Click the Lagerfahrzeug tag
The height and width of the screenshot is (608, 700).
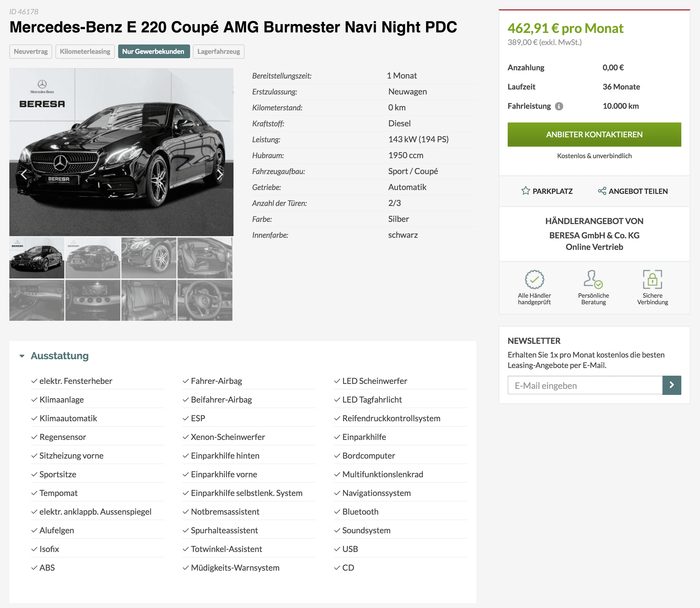pyautogui.click(x=219, y=52)
